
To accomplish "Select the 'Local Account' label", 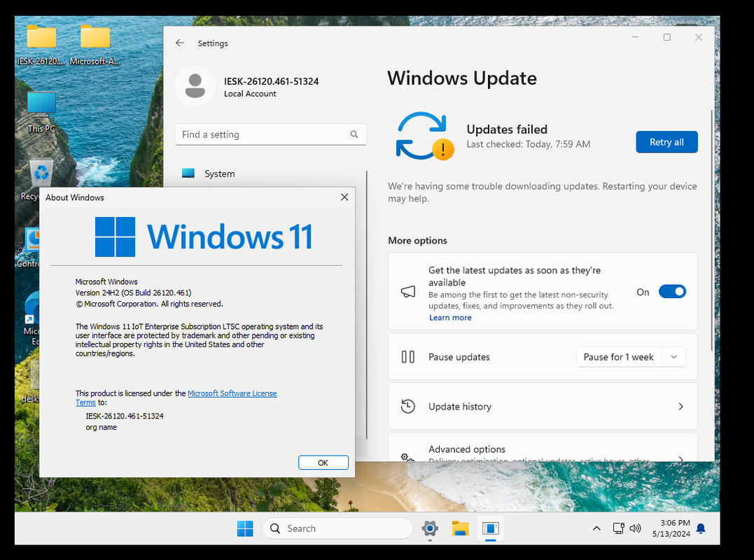I will click(x=250, y=94).
